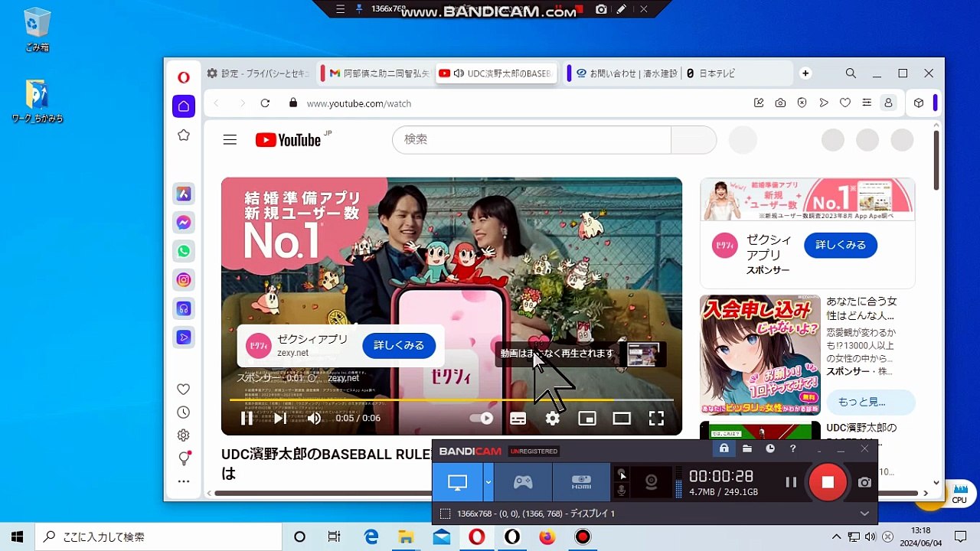Open Bandicam scheduled recording clock
The image size is (980, 551).
click(x=770, y=449)
